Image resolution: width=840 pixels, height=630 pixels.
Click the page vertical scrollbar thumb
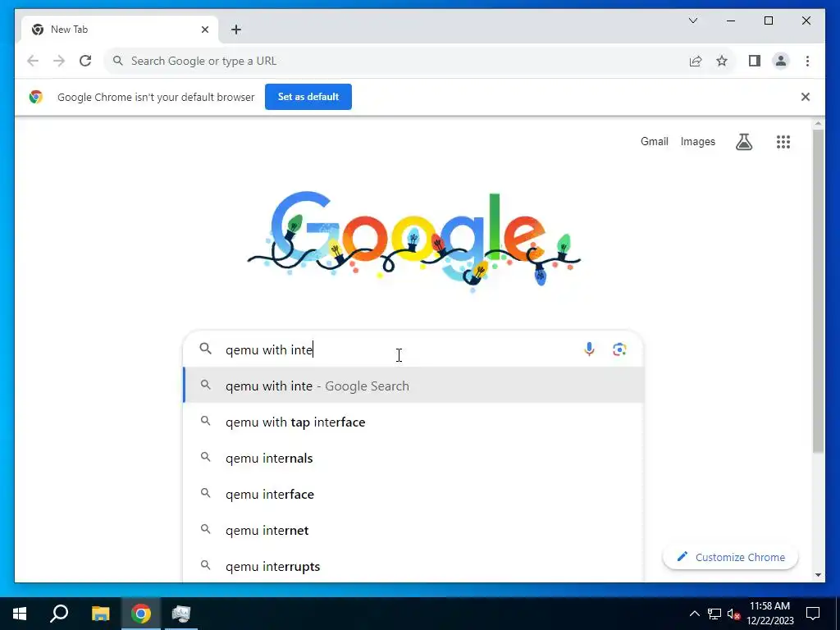tap(818, 291)
